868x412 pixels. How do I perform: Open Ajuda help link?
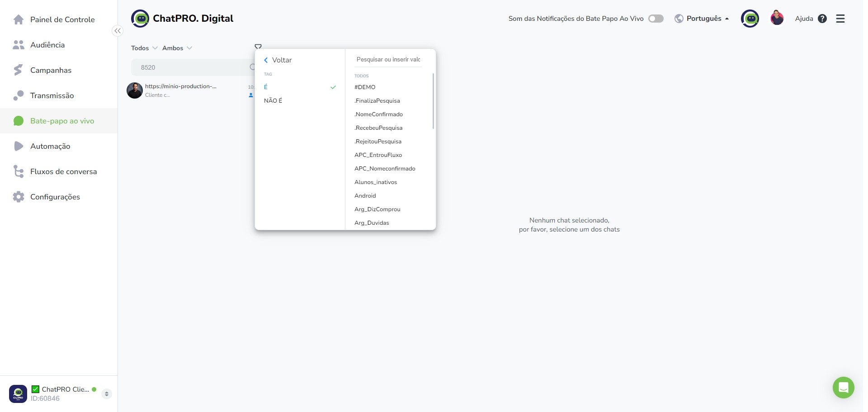click(x=804, y=19)
